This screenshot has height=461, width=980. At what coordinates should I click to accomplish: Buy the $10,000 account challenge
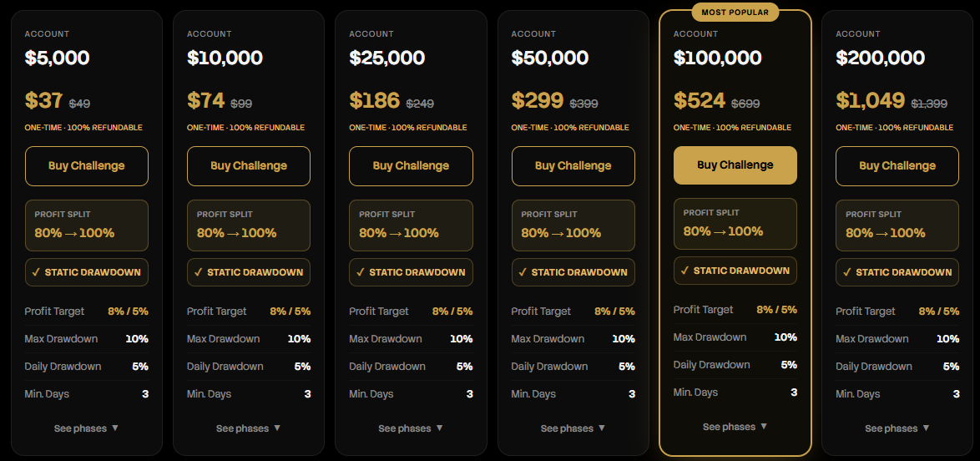click(x=248, y=165)
